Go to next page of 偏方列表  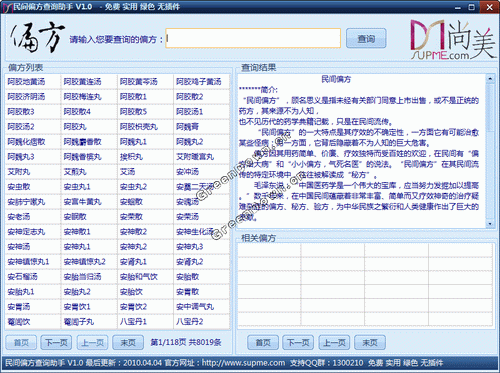tap(56, 342)
